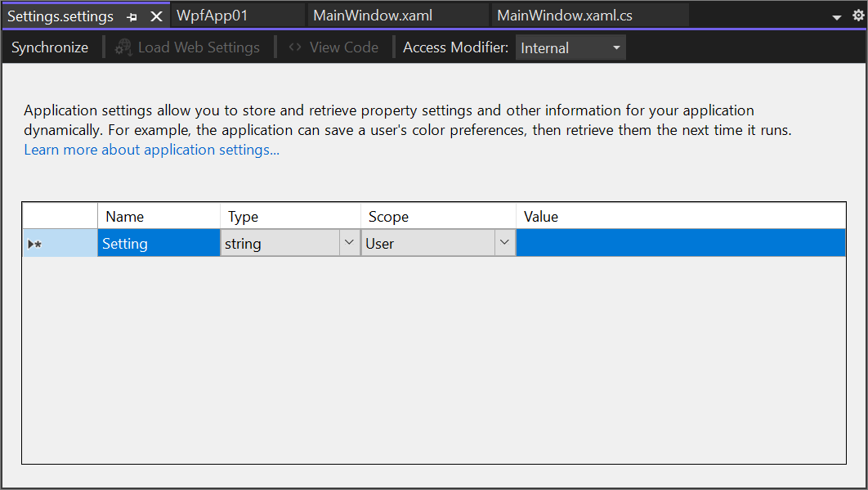The width and height of the screenshot is (868, 490).
Task: Open the Type dropdown showing string
Action: (350, 243)
